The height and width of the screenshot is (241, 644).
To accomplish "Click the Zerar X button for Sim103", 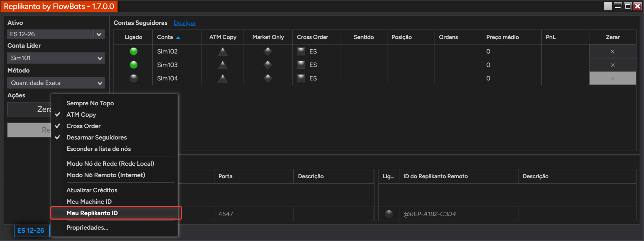I will click(613, 65).
